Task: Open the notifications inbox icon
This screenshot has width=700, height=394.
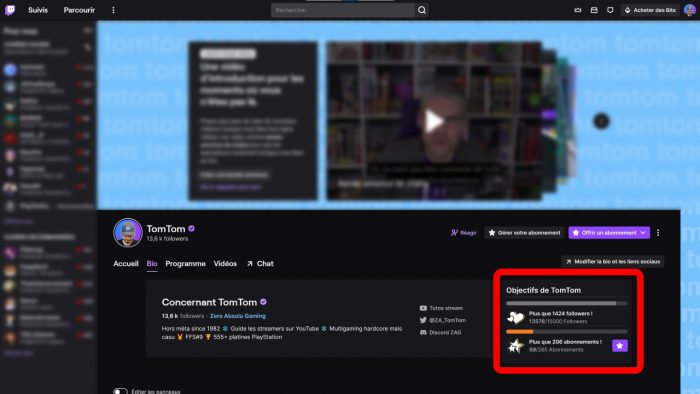Action: click(x=594, y=10)
